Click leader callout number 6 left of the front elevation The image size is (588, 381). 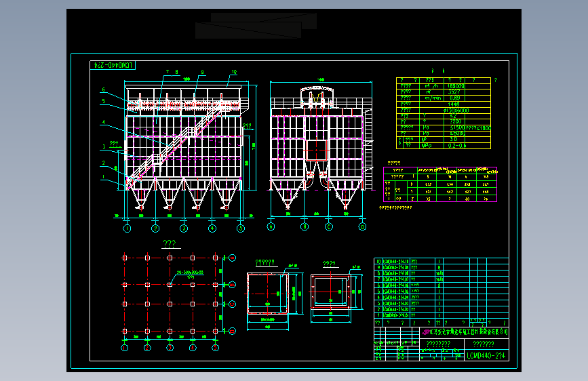coord(104,89)
